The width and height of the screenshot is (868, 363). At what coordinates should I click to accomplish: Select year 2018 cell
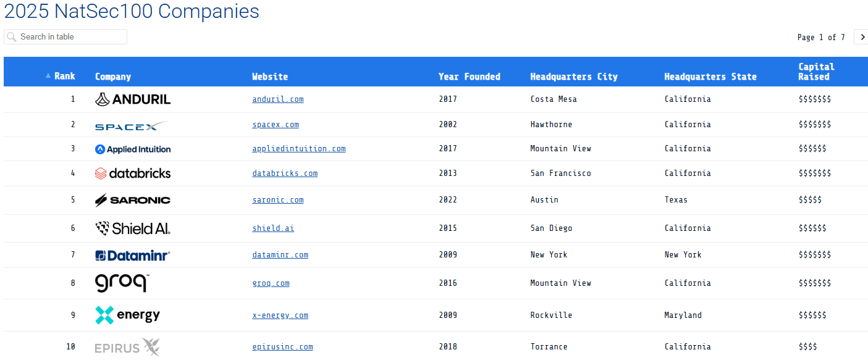pos(448,347)
